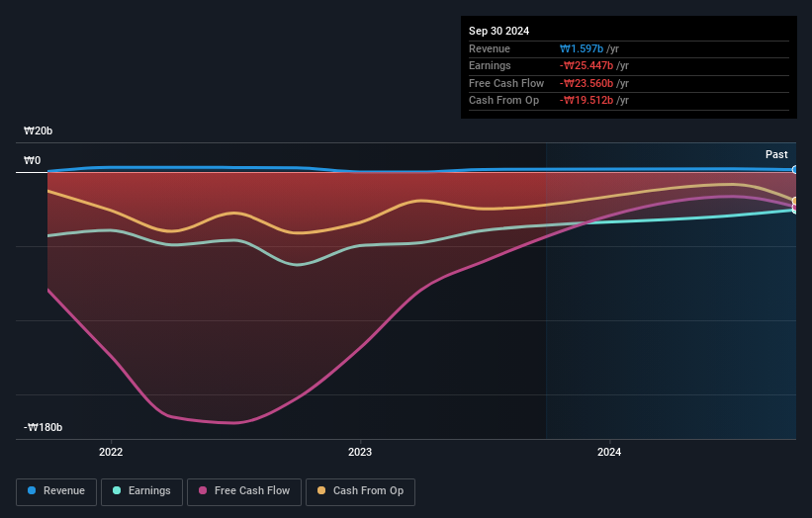Click the ₩0 y-axis label
Image resolution: width=812 pixels, height=518 pixels.
pyautogui.click(x=32, y=160)
